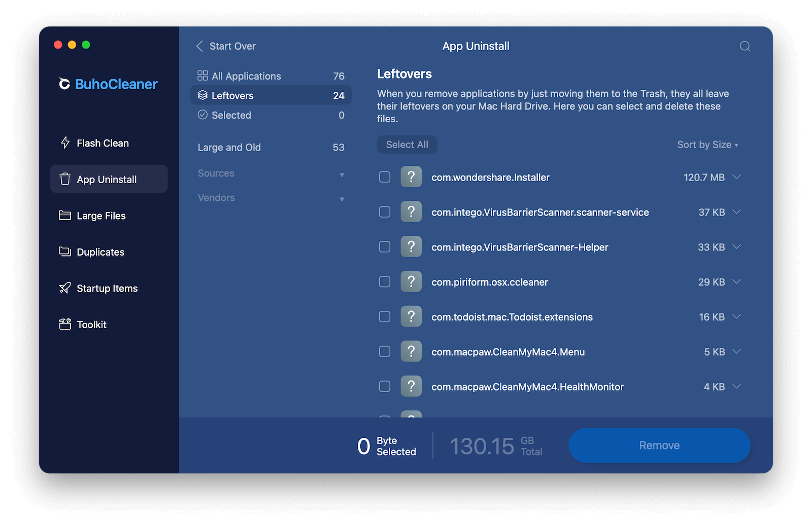The width and height of the screenshot is (812, 525).
Task: Click the App Uninstall trash icon
Action: point(65,179)
